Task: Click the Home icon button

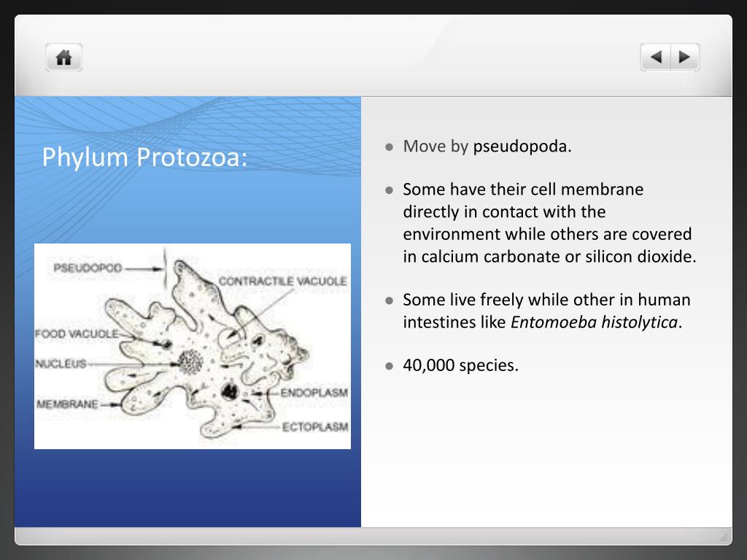Action: point(64,58)
